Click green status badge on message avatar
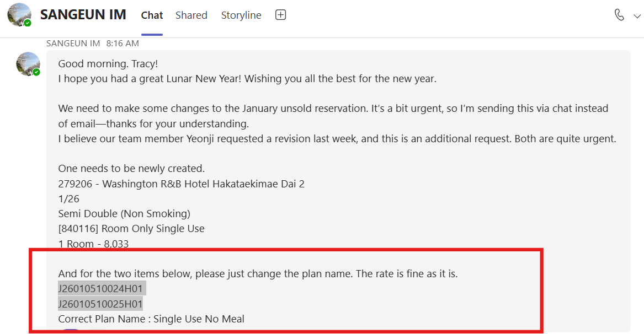The width and height of the screenshot is (644, 334). click(36, 72)
